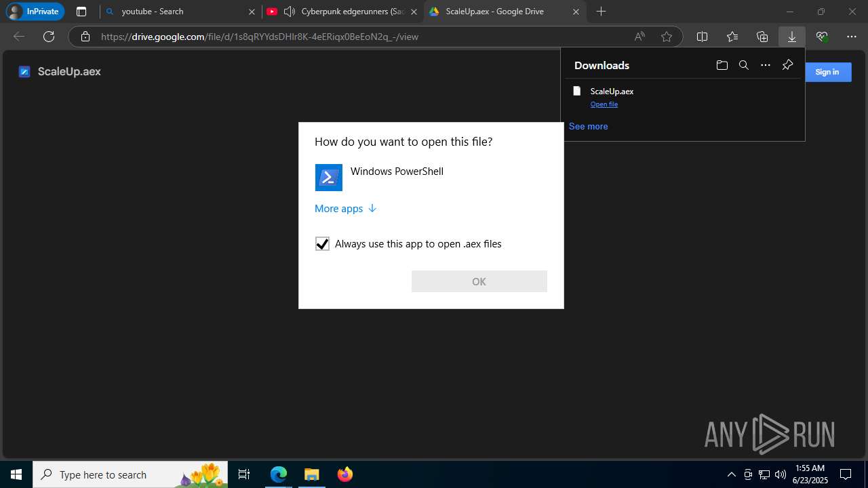The image size is (868, 488).
Task: Click the InPrivate profile badge
Action: [35, 12]
